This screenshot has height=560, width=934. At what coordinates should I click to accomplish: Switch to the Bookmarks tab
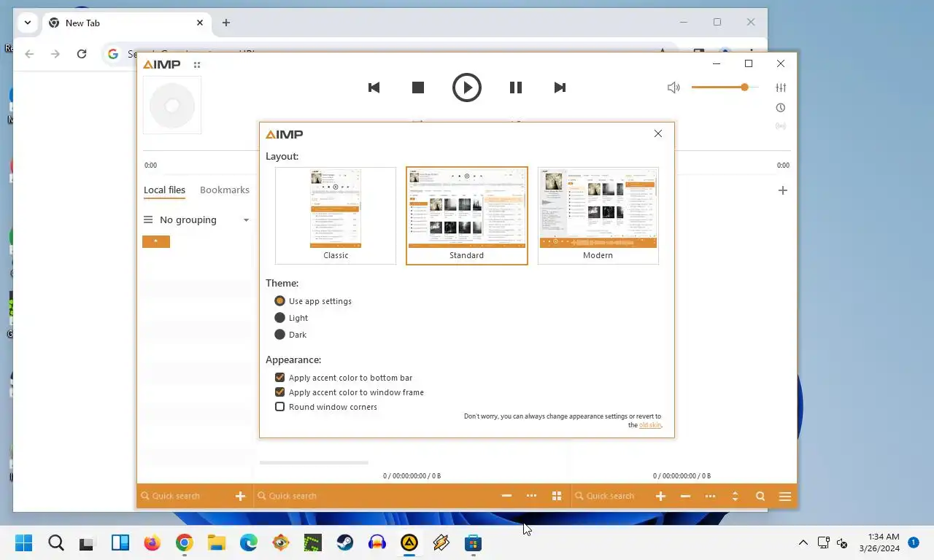(x=225, y=190)
